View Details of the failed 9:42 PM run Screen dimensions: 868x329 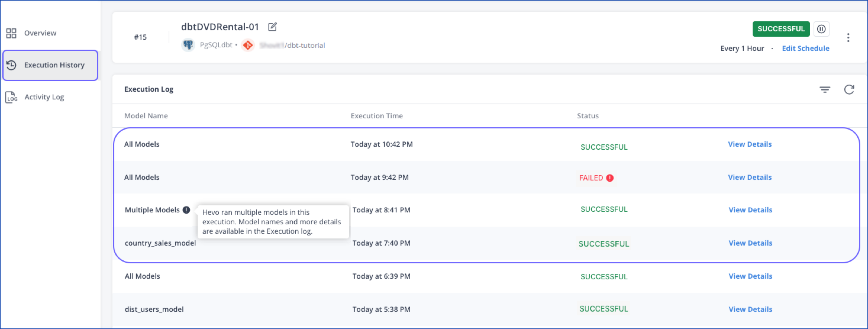coord(750,177)
